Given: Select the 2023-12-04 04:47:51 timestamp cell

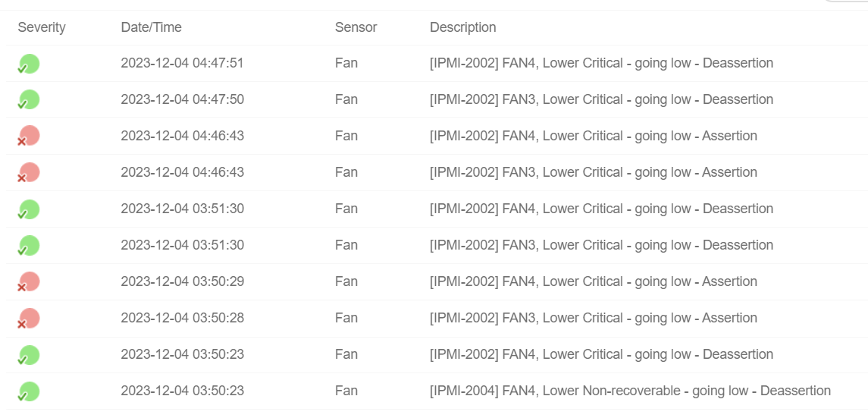Looking at the screenshot, I should (182, 63).
